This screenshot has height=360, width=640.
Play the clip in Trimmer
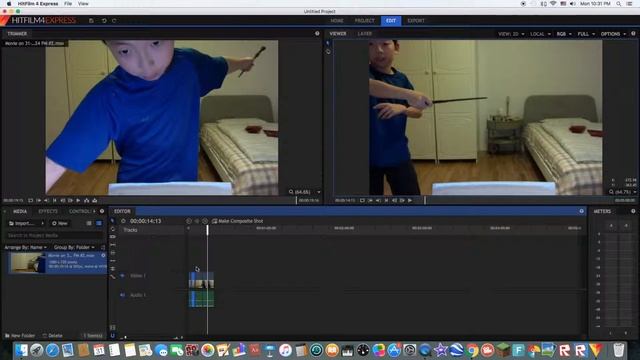(x=78, y=200)
